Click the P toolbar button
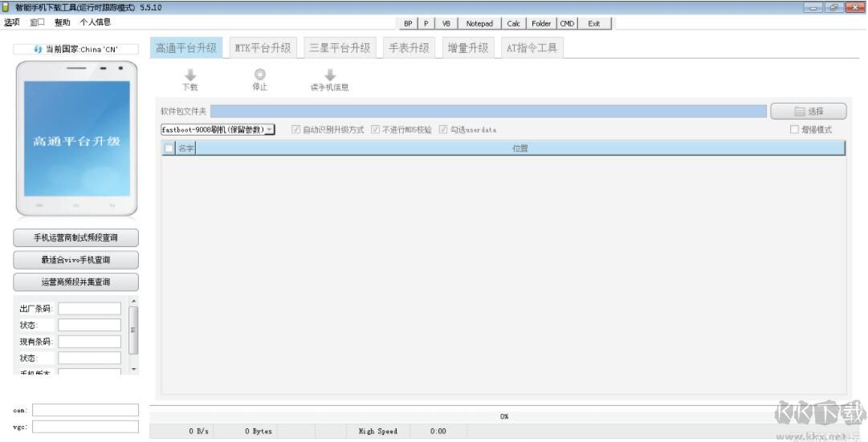 pos(426,23)
